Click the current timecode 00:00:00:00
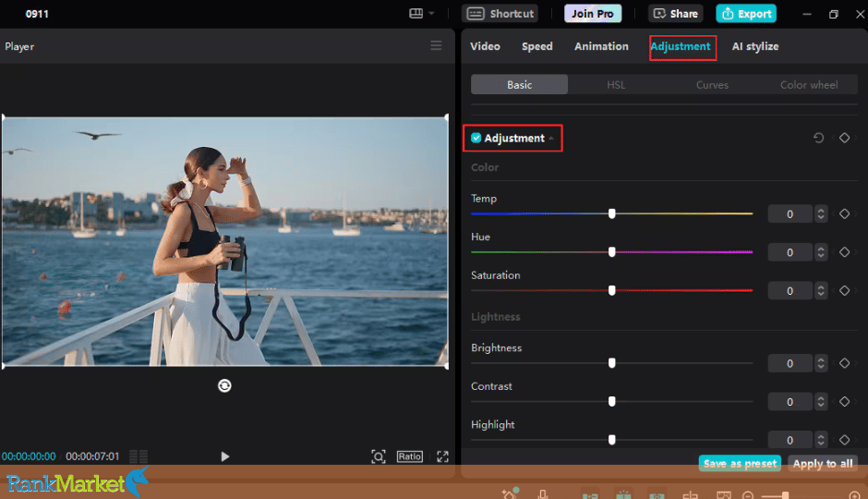Image resolution: width=868 pixels, height=499 pixels. pyautogui.click(x=29, y=456)
